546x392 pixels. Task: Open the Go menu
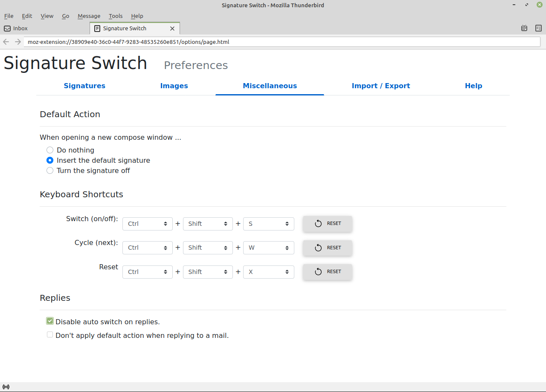(x=66, y=16)
